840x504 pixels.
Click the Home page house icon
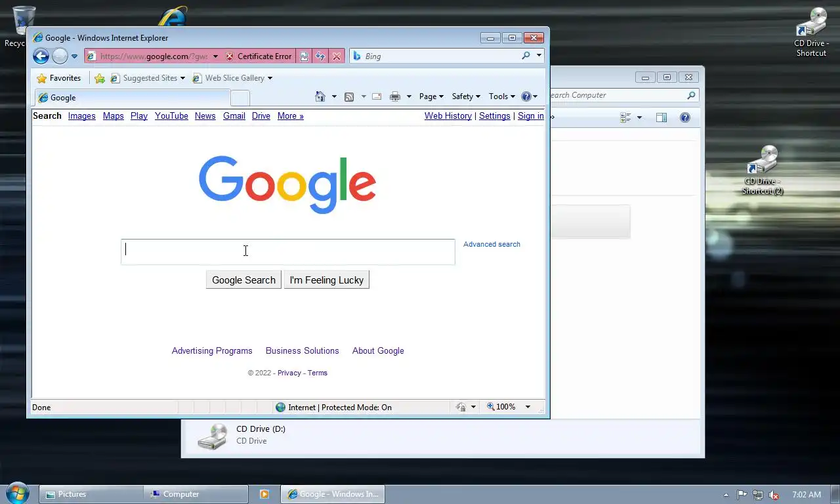point(320,96)
